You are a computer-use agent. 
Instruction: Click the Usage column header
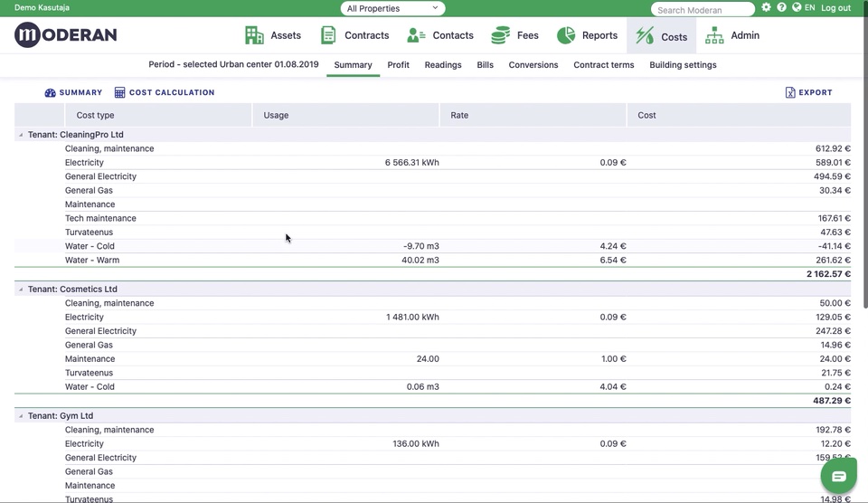[x=345, y=115]
